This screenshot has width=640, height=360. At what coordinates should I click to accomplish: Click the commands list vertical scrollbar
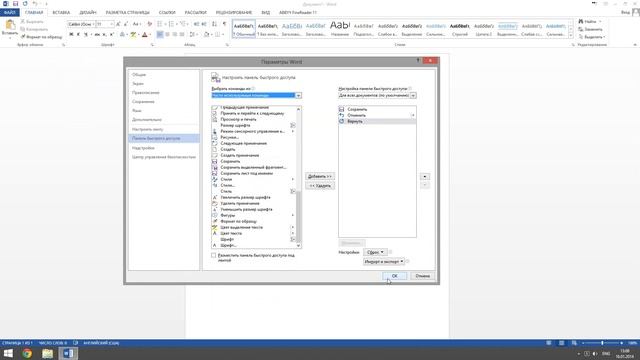(298, 177)
